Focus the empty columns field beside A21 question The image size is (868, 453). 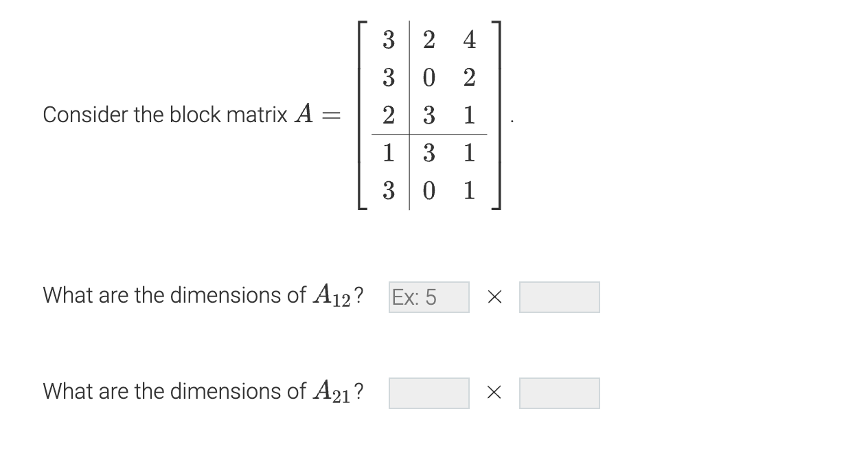click(558, 393)
